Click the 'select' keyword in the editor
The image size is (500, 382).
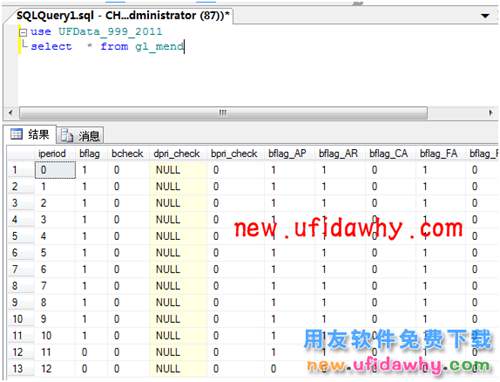(51, 46)
